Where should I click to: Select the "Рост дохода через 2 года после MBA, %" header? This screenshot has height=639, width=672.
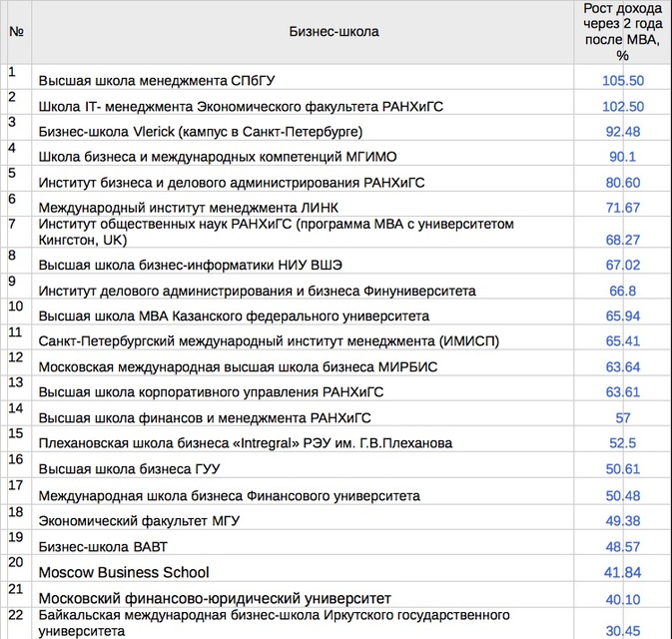[x=622, y=32]
